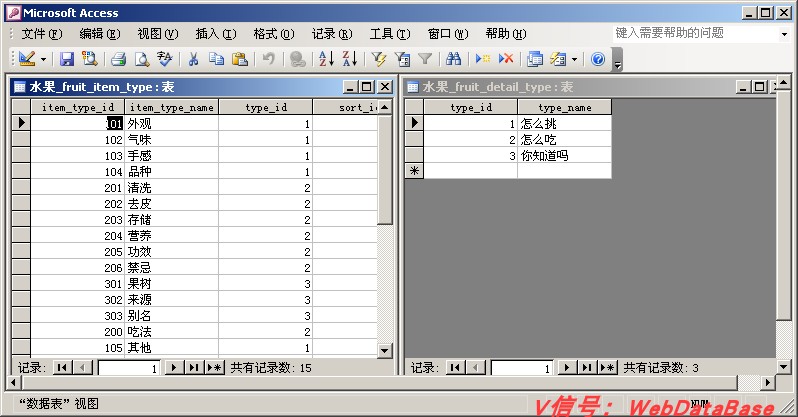Image resolution: width=798 pixels, height=417 pixels.
Task: Go to last record in fruit_detail_type
Action: point(587,368)
